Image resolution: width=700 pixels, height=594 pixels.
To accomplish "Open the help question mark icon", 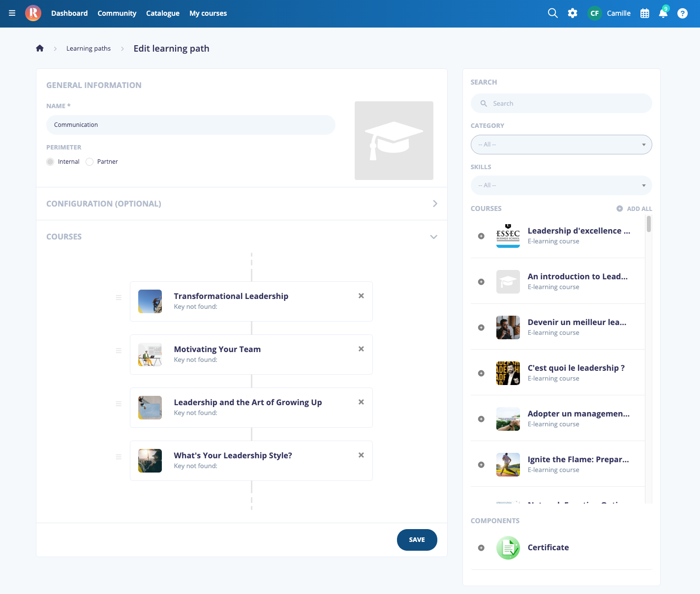I will tap(682, 13).
